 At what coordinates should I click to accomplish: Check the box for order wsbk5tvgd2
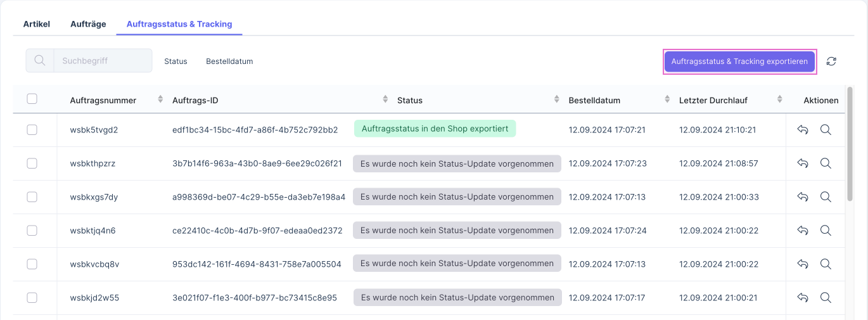pyautogui.click(x=32, y=130)
